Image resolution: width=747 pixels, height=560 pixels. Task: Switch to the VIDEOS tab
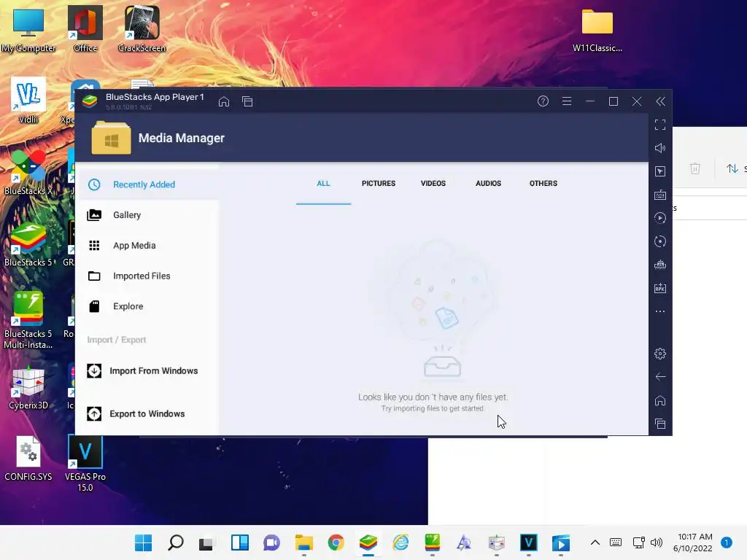[x=433, y=183]
